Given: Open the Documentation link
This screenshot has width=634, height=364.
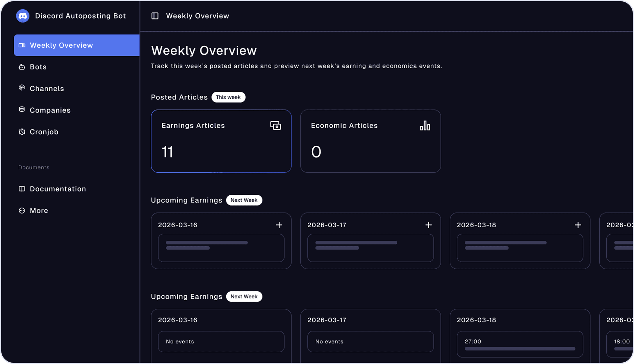Looking at the screenshot, I should point(58,189).
